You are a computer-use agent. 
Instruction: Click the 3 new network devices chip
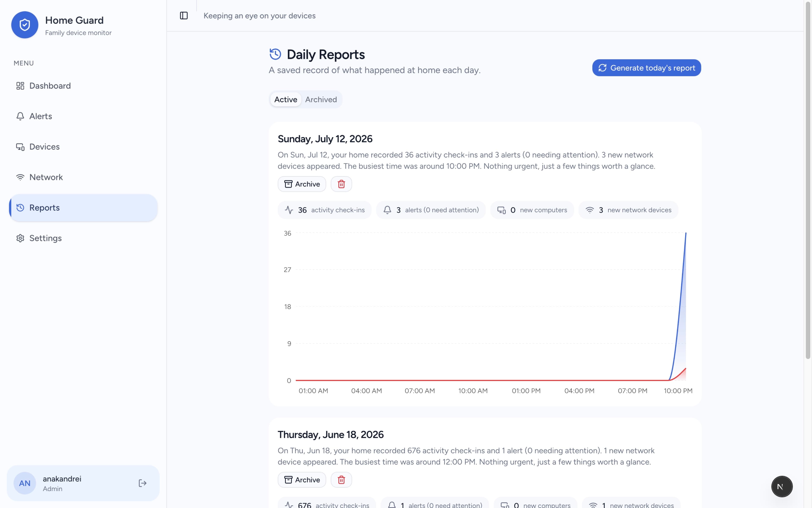[x=628, y=210]
